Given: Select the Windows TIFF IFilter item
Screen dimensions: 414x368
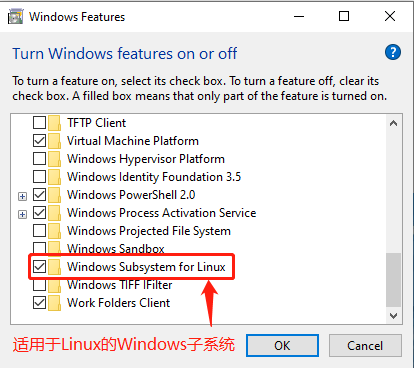Looking at the screenshot, I should pos(119,285).
